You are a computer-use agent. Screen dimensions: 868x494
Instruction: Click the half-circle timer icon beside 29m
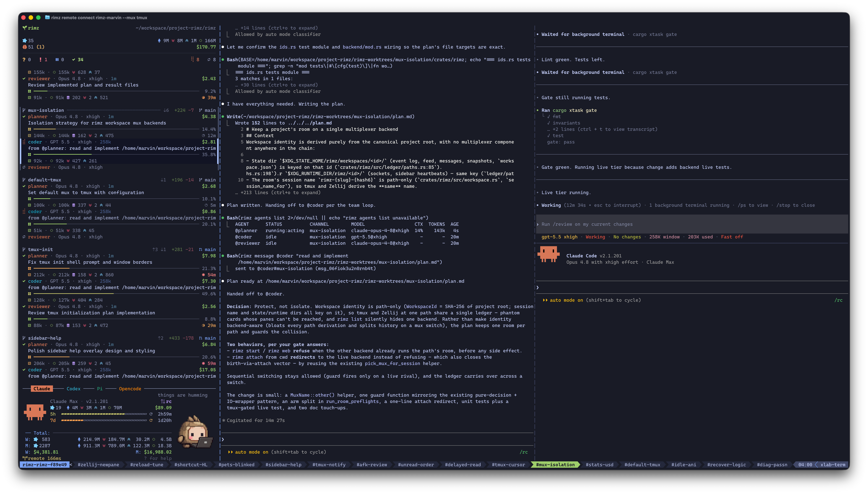(203, 325)
